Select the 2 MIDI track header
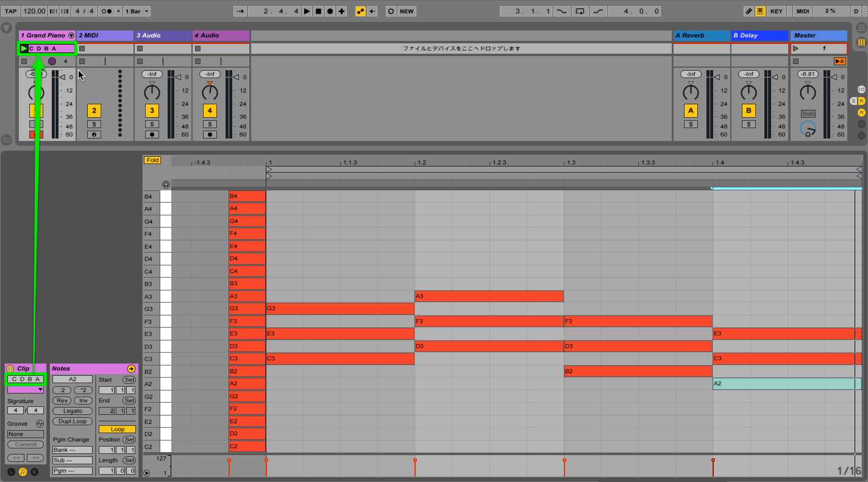Screen dimensions: 868x482 click(105, 35)
